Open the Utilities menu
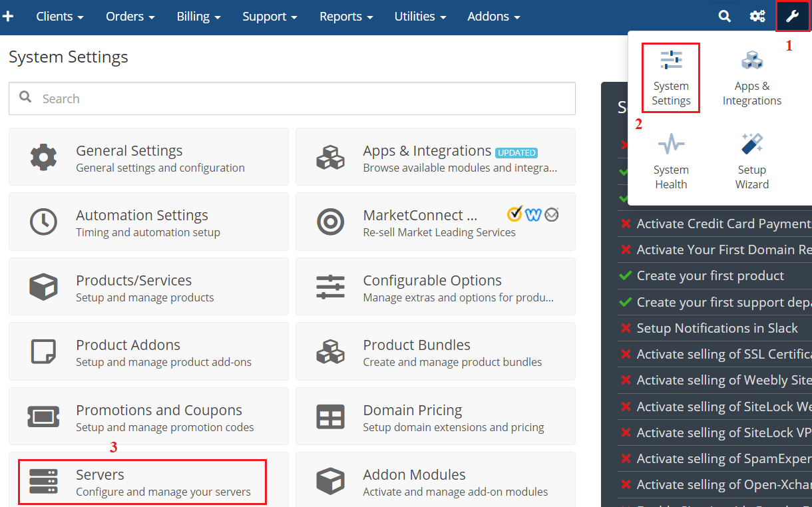 420,17
